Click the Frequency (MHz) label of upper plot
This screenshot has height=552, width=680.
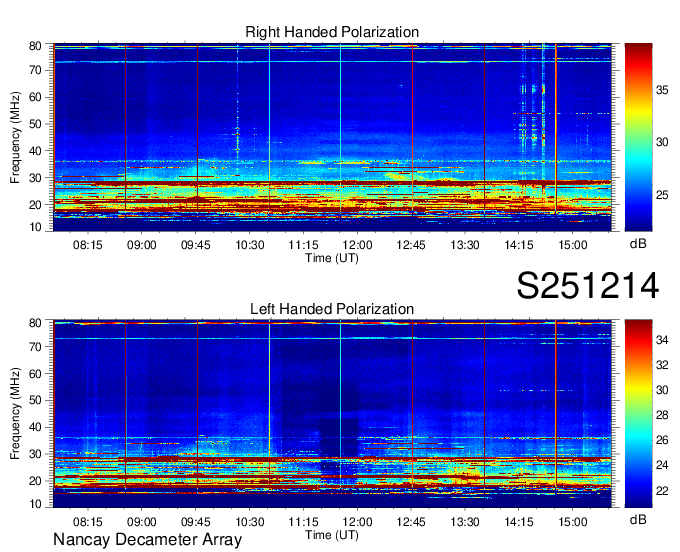coord(16,138)
